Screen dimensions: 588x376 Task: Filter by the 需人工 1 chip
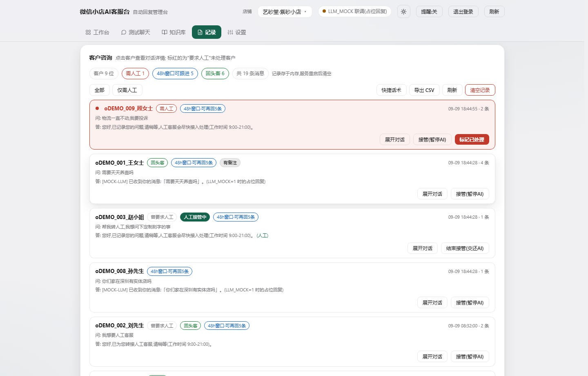point(135,74)
